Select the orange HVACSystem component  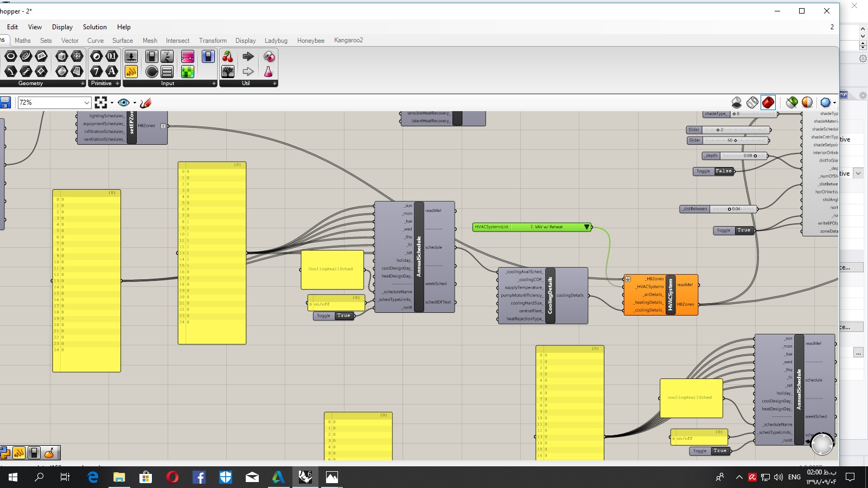(x=661, y=295)
